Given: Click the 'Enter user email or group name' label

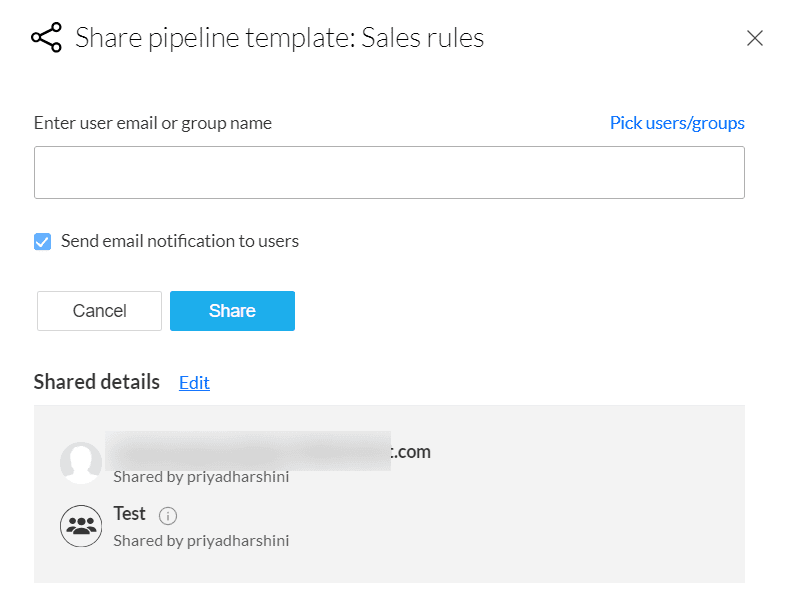Looking at the screenshot, I should point(153,123).
